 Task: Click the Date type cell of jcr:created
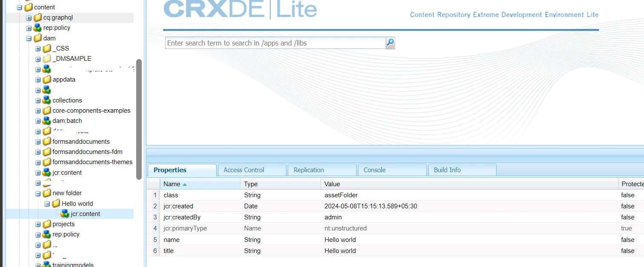(280, 206)
